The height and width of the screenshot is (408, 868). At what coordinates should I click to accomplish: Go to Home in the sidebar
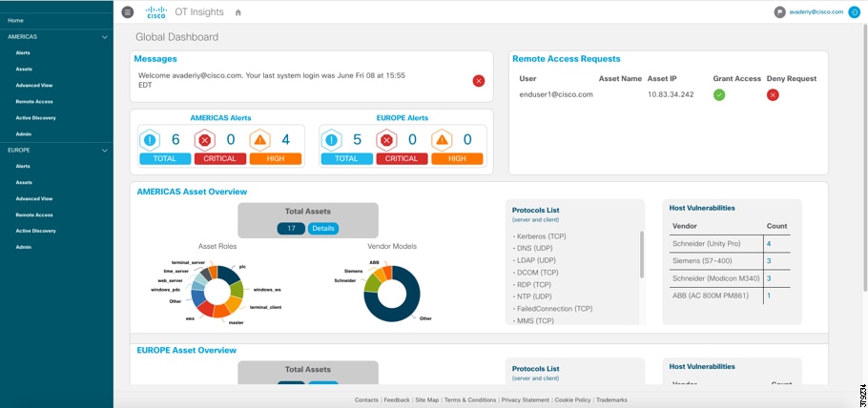tap(15, 20)
